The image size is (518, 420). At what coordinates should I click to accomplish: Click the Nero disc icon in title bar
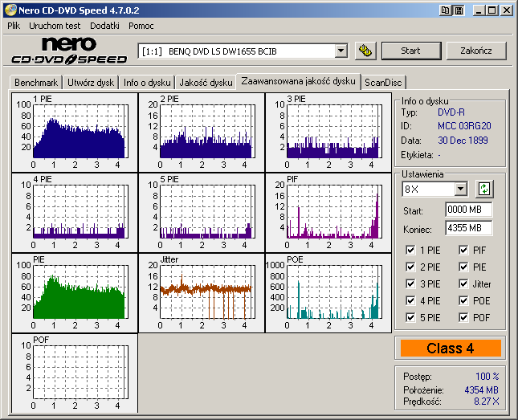10,10
